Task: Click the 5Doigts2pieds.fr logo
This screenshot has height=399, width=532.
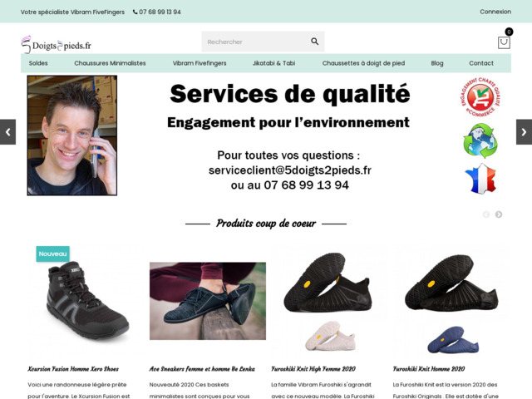Action: coord(57,46)
